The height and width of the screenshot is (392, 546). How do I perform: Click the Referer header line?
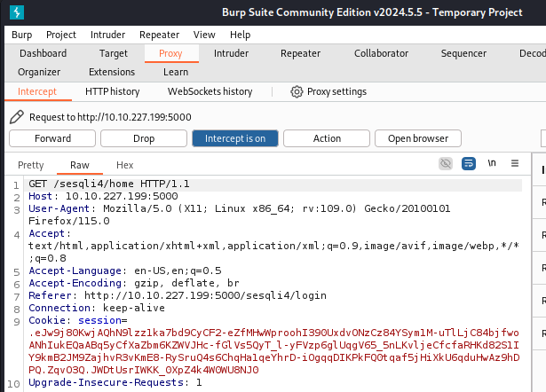click(178, 295)
